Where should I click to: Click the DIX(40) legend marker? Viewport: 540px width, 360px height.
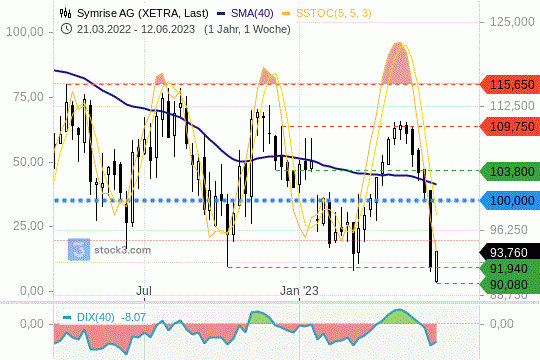[x=67, y=317]
